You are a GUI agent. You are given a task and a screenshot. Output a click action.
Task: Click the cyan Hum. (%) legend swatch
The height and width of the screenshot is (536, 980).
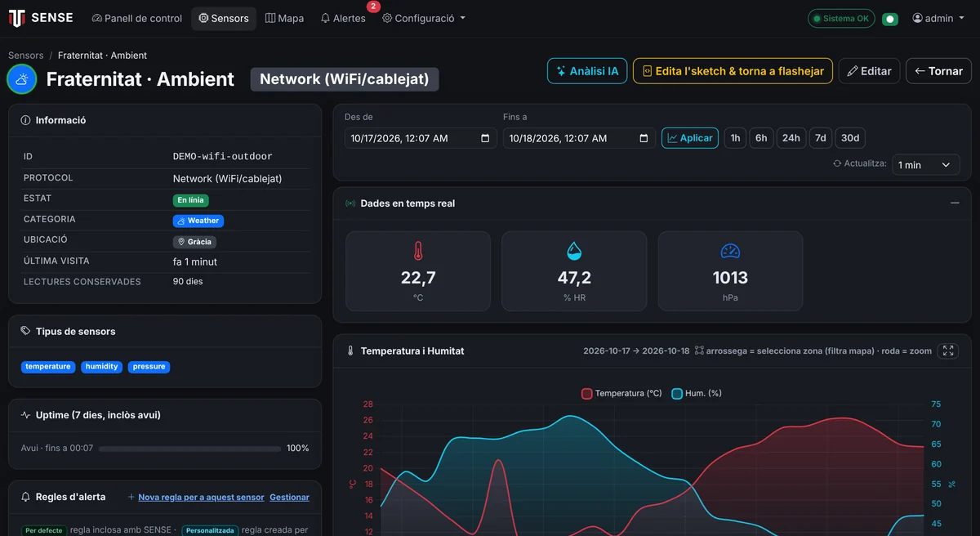(x=677, y=394)
